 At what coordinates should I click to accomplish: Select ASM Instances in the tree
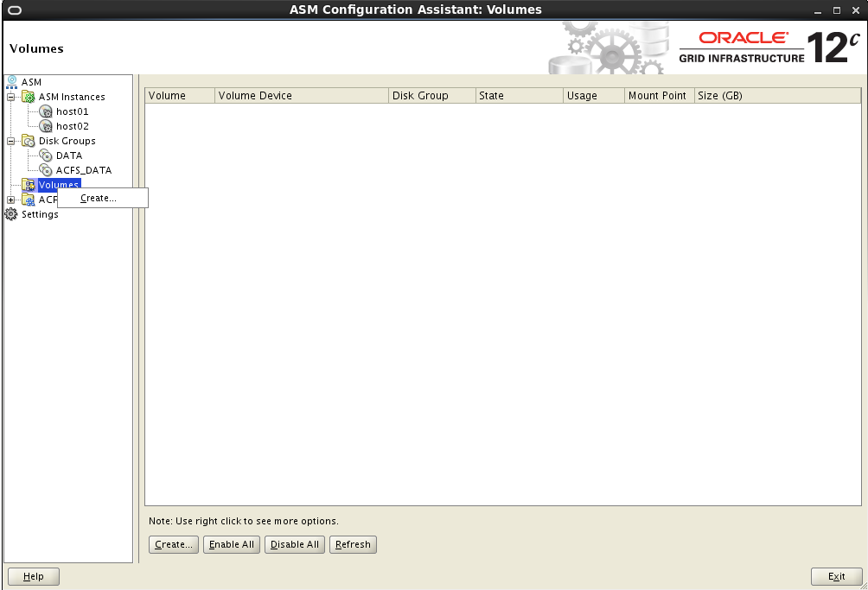click(72, 97)
